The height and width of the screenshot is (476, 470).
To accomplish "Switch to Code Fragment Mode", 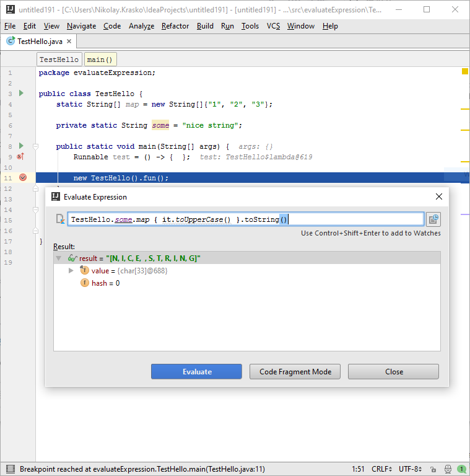I will click(x=295, y=372).
